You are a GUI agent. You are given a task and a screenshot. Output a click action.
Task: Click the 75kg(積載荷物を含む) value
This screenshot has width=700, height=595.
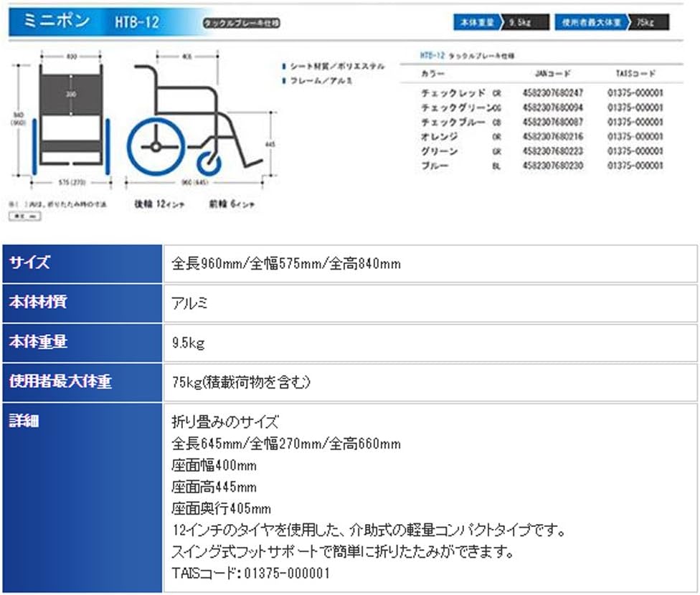click(x=241, y=382)
